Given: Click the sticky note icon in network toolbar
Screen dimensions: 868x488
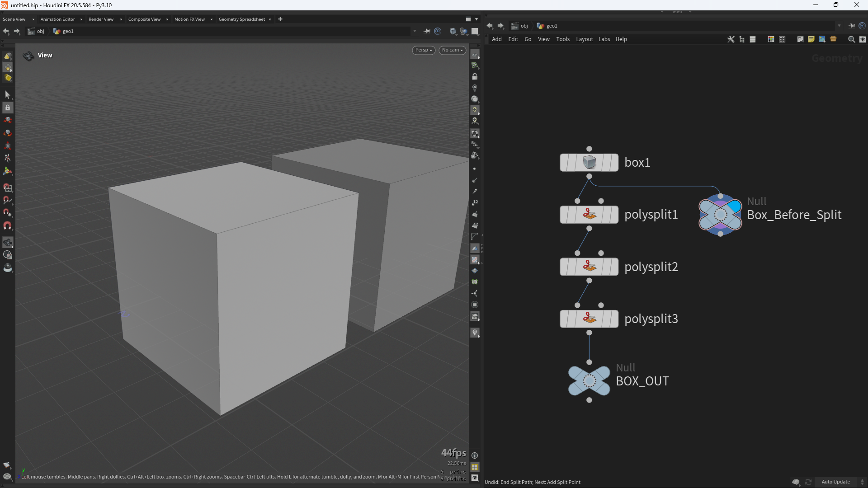Looking at the screenshot, I should pos(811,39).
